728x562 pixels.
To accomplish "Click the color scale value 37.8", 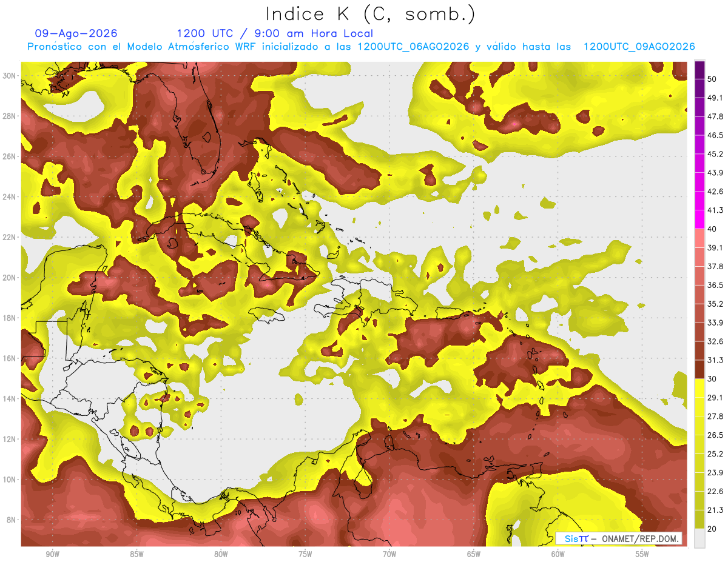I will pyautogui.click(x=715, y=266).
